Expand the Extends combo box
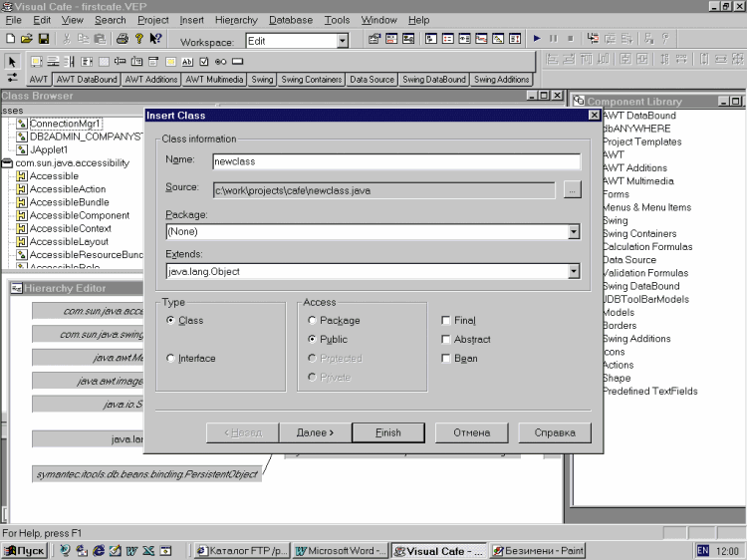Image resolution: width=747 pixels, height=560 pixels. (x=573, y=271)
